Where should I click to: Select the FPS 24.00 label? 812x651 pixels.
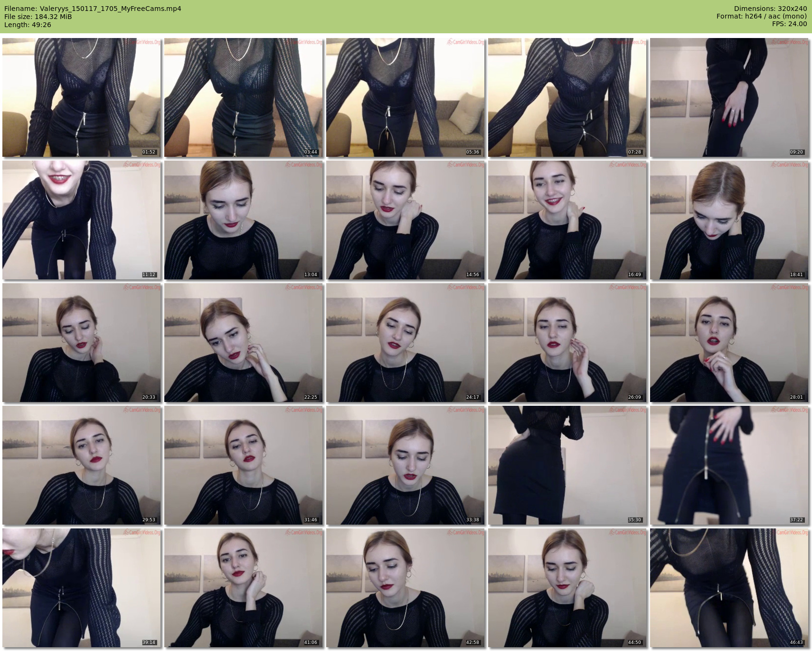click(789, 24)
